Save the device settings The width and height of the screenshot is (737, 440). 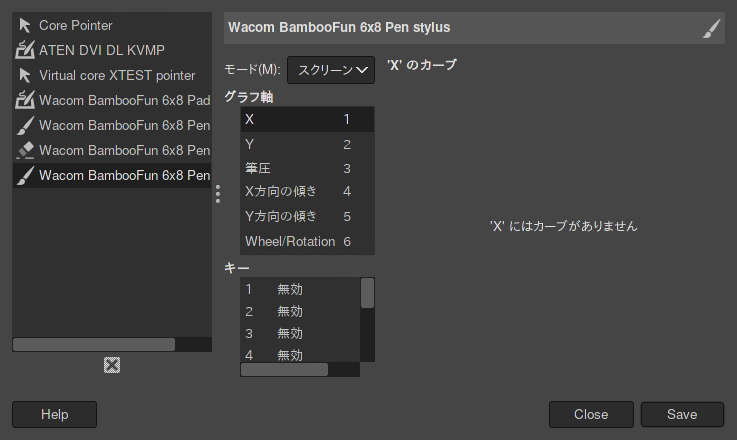[x=682, y=414]
